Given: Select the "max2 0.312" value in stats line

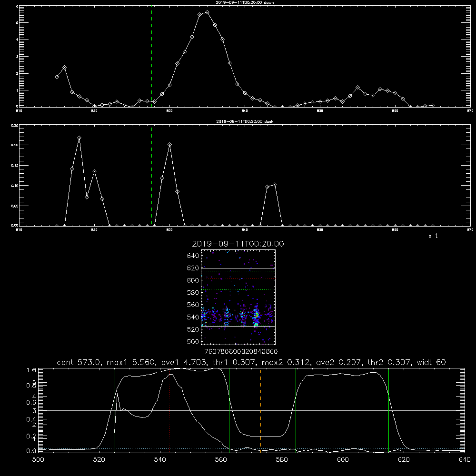Looking at the screenshot, I should [x=286, y=362].
